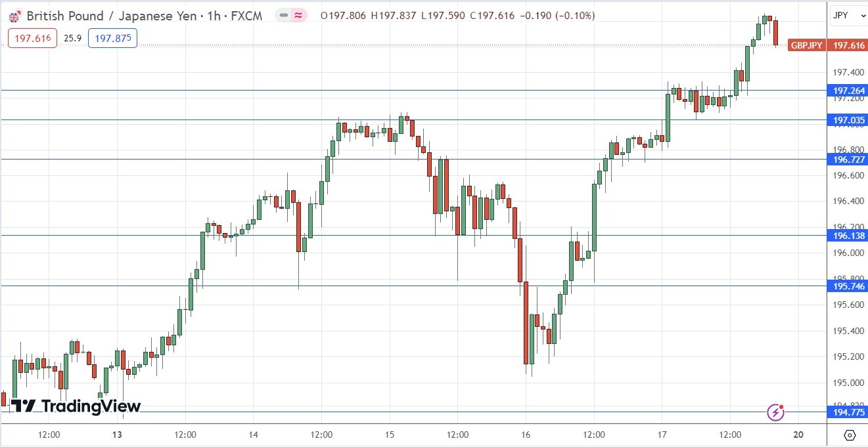Click the blue 194.775 price level label

coord(848,412)
